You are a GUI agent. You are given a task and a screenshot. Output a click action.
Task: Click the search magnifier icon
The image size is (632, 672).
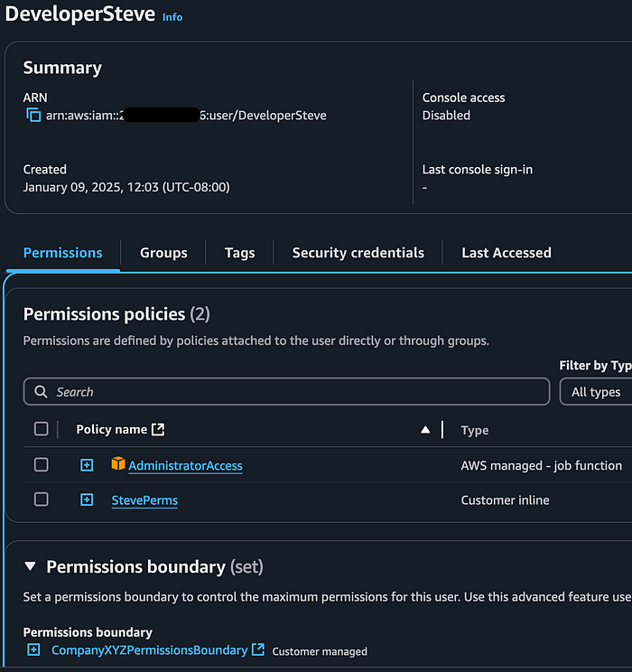pyautogui.click(x=41, y=392)
